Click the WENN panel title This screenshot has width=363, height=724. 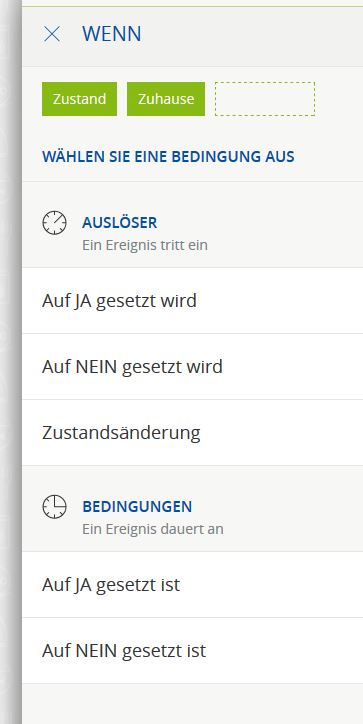tap(112, 34)
